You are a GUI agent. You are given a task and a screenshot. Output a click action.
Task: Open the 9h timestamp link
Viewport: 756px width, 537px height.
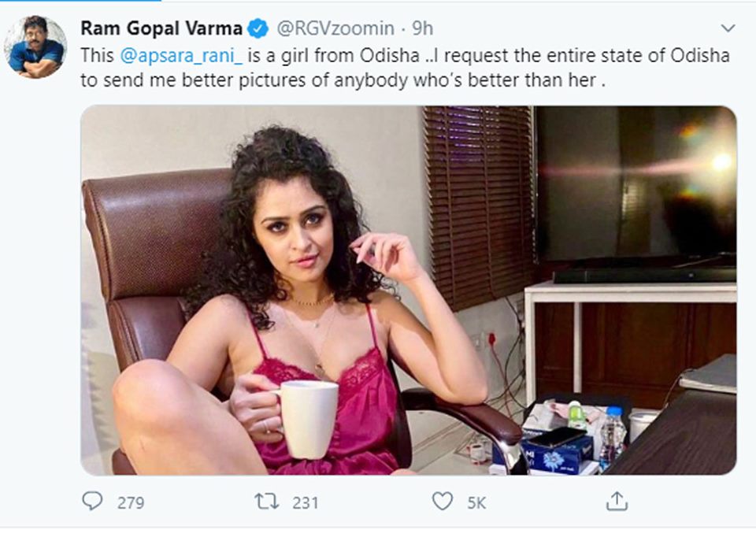[423, 29]
